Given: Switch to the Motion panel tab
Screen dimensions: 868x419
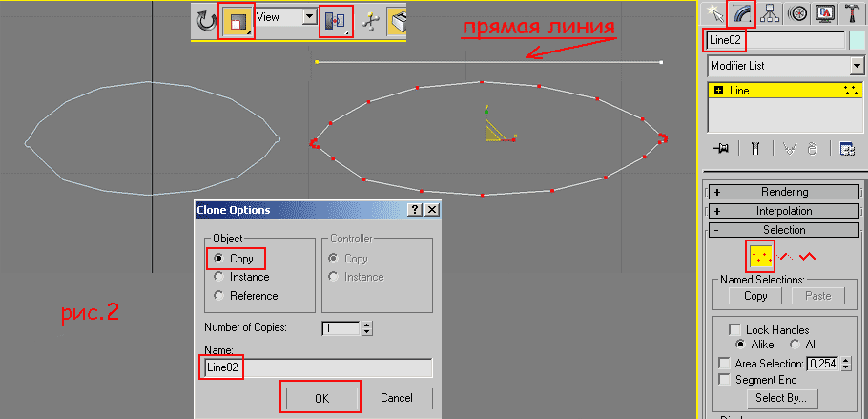Looking at the screenshot, I should [797, 13].
